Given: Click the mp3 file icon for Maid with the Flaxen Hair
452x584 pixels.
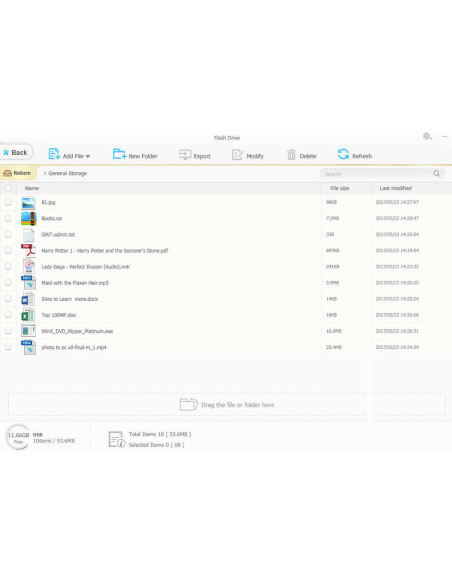Looking at the screenshot, I should [28, 283].
